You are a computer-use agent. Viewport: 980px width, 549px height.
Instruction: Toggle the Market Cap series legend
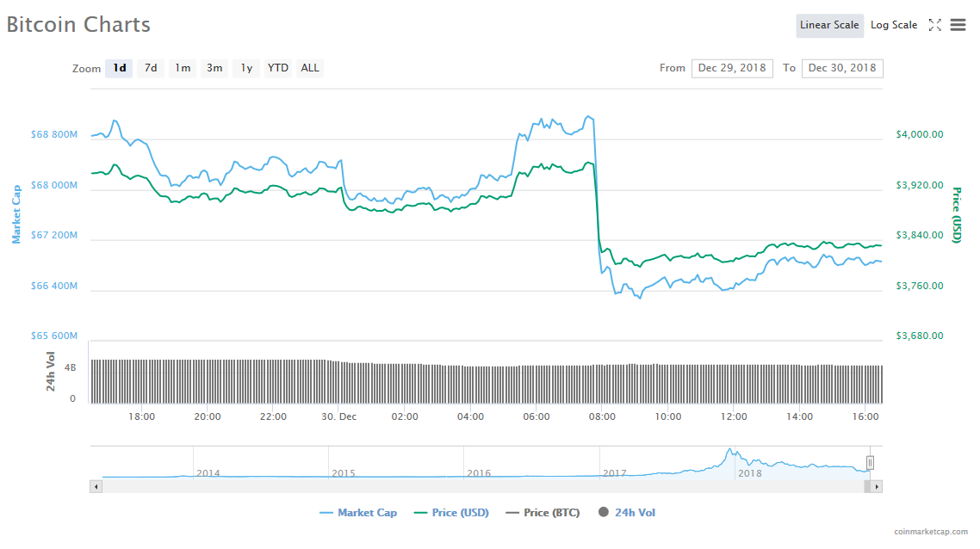coord(358,513)
